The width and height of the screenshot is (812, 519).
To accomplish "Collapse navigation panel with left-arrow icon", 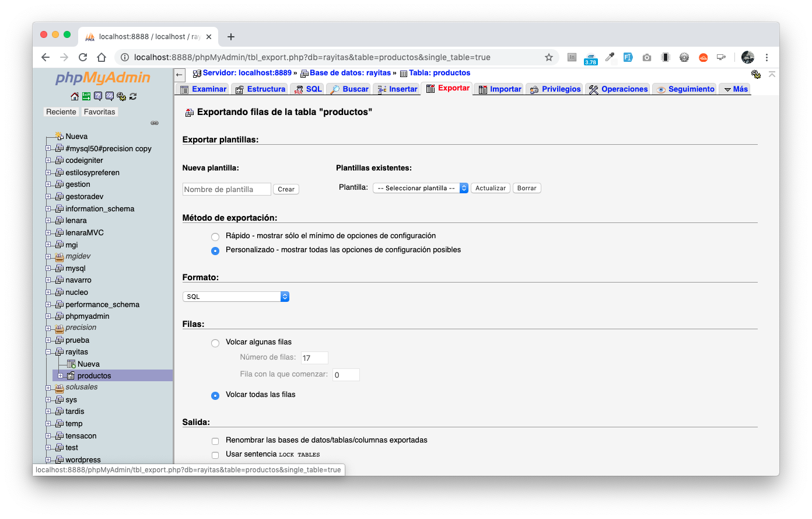I will tap(179, 75).
